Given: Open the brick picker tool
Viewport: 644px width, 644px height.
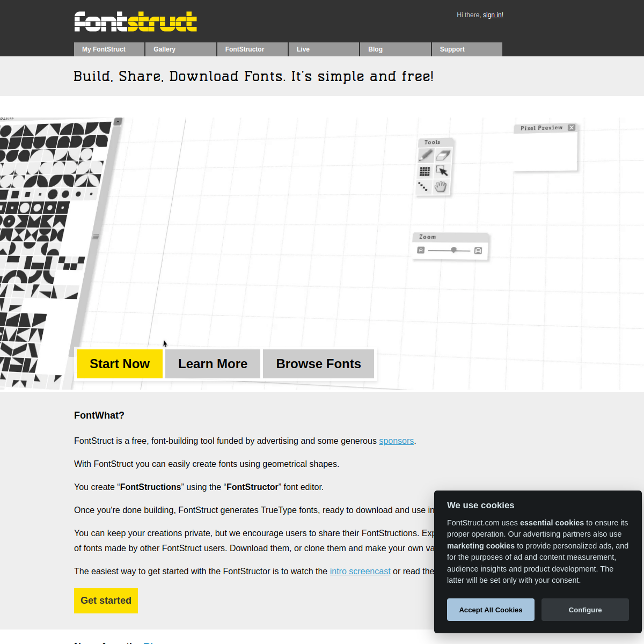Looking at the screenshot, I should [x=425, y=171].
